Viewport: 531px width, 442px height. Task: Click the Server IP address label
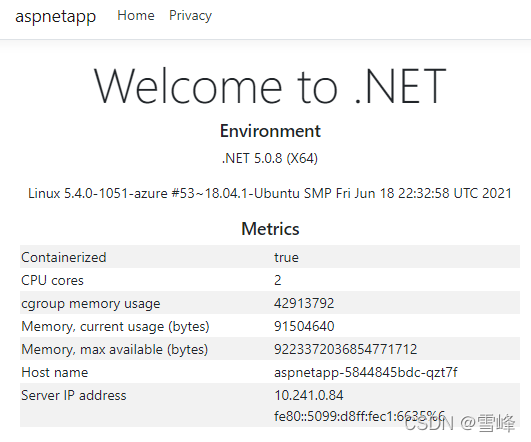(x=74, y=396)
